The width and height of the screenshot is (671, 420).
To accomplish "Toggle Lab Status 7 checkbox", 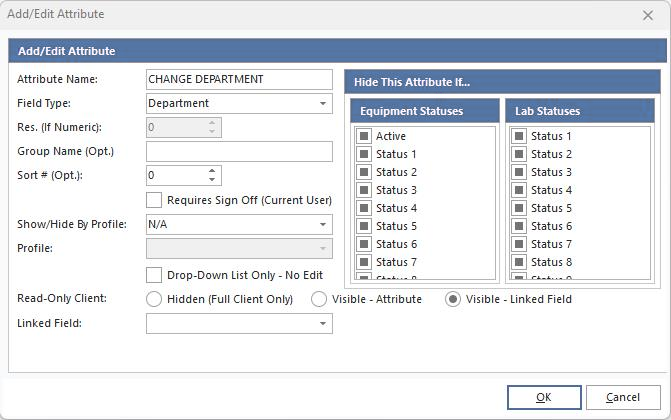I will point(519,244).
